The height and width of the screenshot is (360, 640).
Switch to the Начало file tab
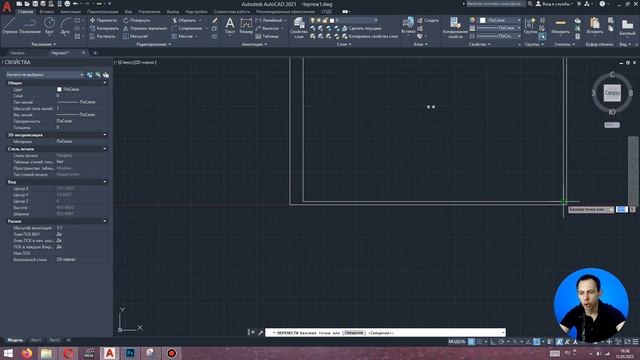18,53
